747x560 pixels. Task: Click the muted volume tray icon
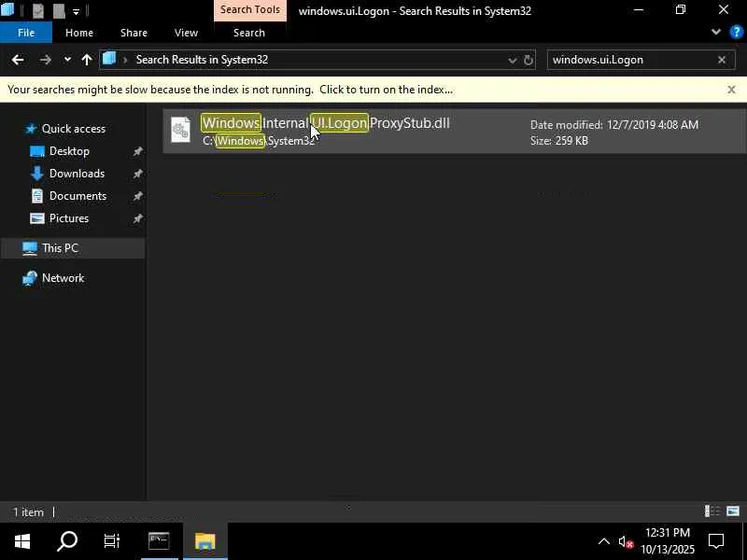(x=626, y=542)
